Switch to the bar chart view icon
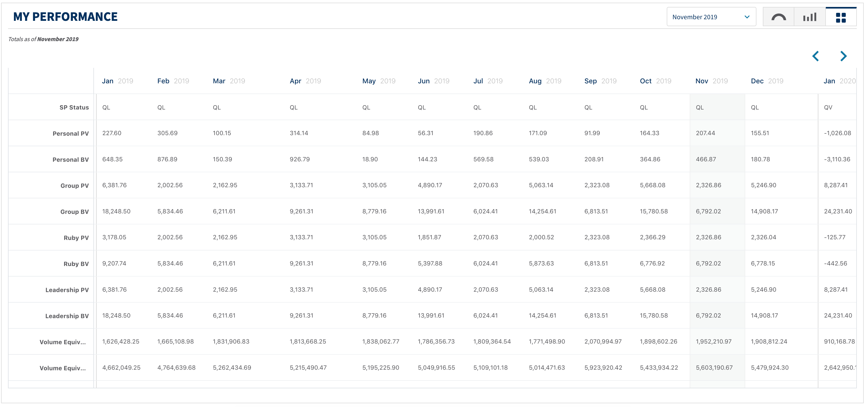 810,17
